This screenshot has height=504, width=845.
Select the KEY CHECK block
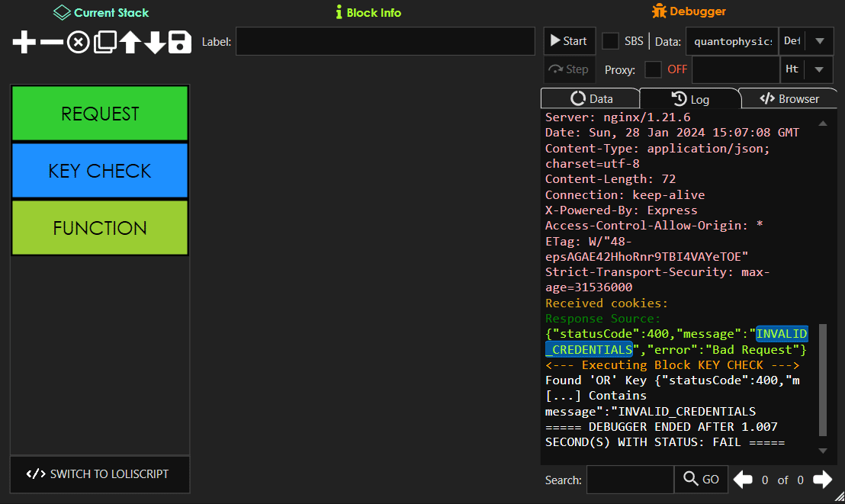pyautogui.click(x=99, y=170)
